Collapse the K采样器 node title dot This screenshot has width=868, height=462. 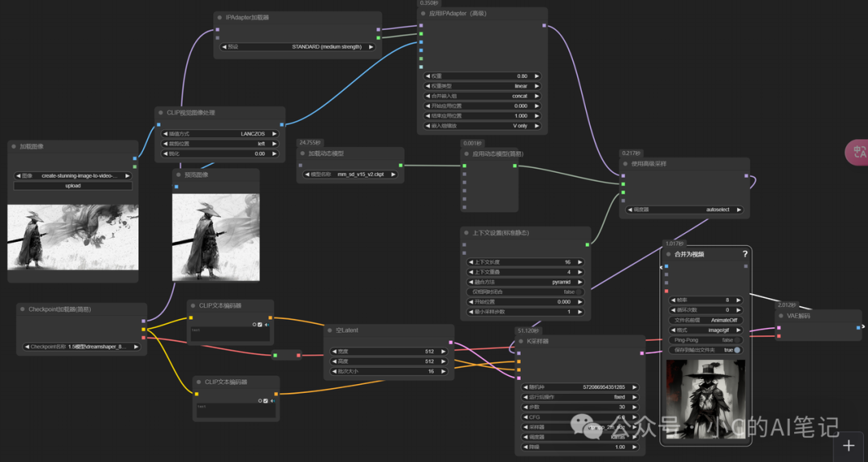point(521,341)
